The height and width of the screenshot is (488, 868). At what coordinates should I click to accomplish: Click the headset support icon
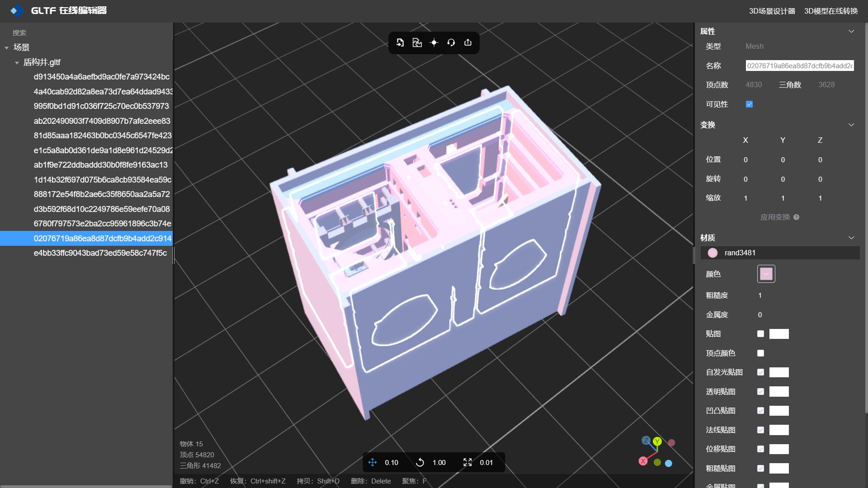[451, 42]
